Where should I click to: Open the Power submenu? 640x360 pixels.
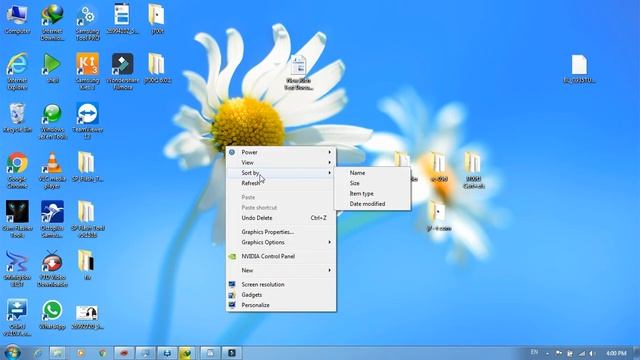[281, 152]
